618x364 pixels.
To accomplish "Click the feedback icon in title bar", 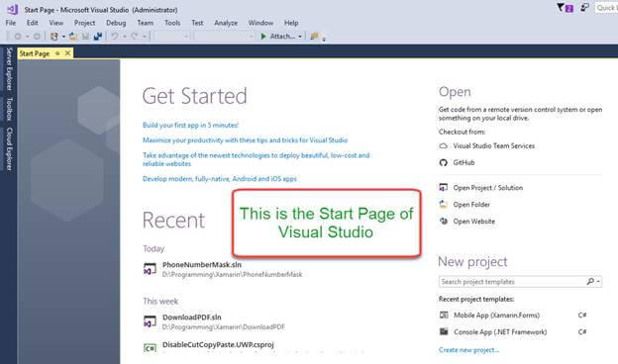I will tap(584, 8).
